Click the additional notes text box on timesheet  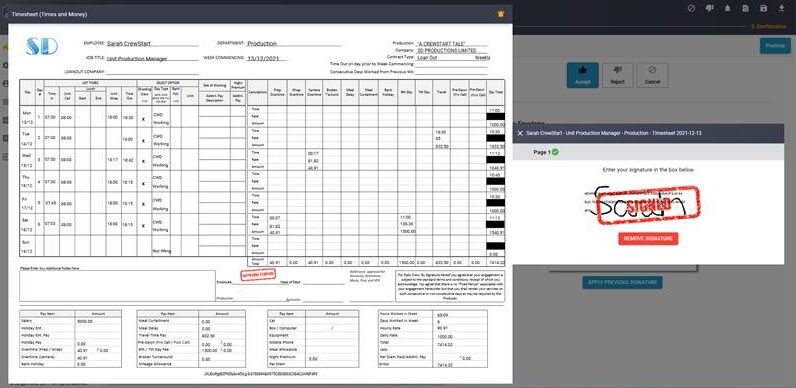click(x=117, y=286)
